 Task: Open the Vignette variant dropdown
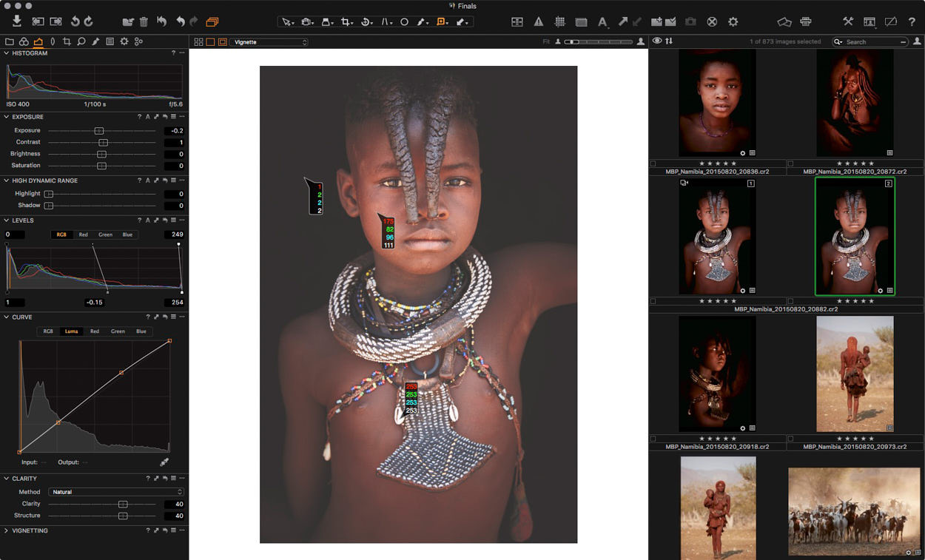[268, 42]
